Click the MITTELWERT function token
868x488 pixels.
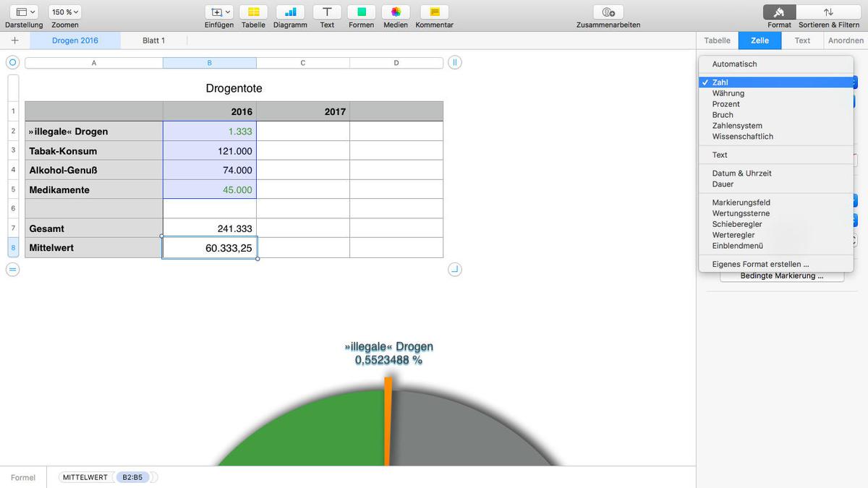pos(85,477)
